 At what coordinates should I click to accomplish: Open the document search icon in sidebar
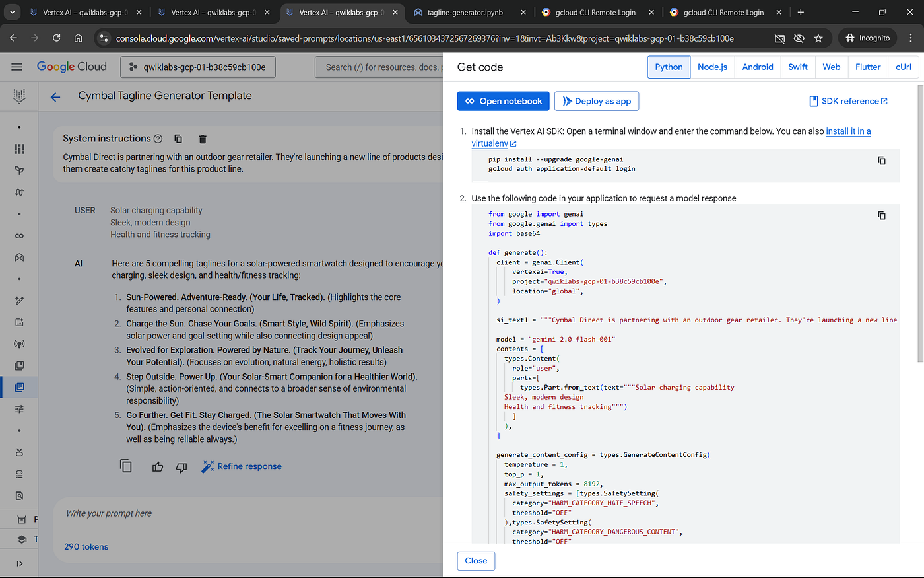[19, 495]
